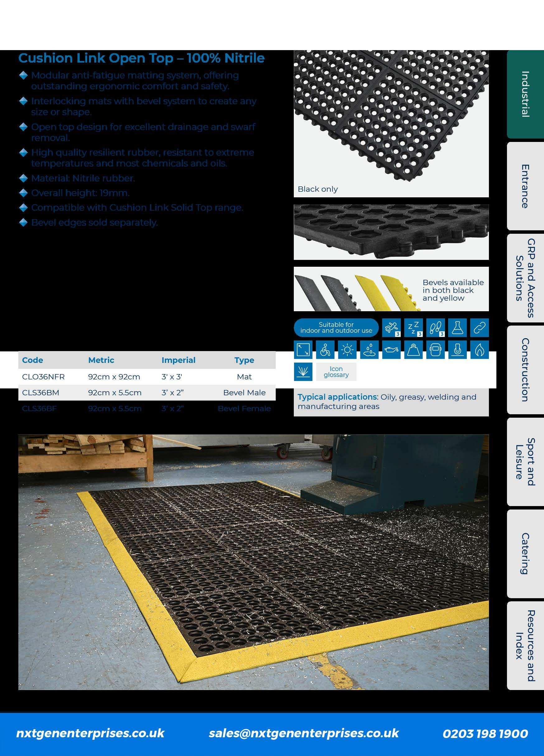Click the chemical flask icon
544x756 pixels.
(457, 328)
